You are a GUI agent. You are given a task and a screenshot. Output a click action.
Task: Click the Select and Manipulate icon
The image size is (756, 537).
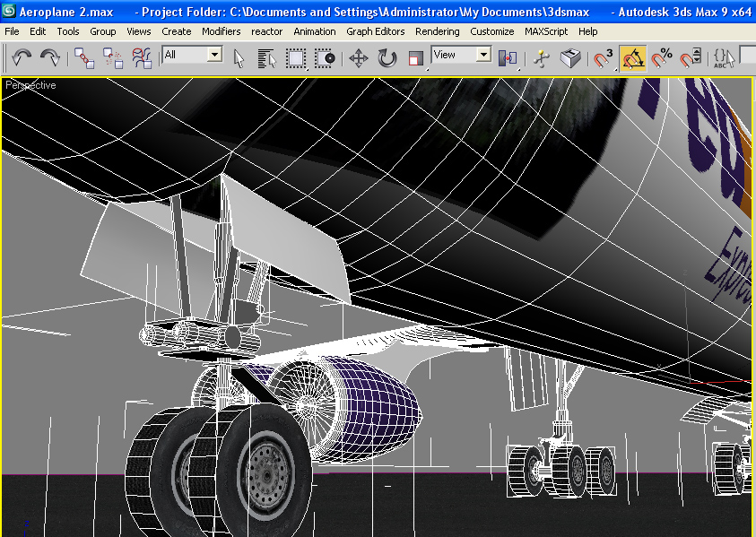pyautogui.click(x=542, y=56)
